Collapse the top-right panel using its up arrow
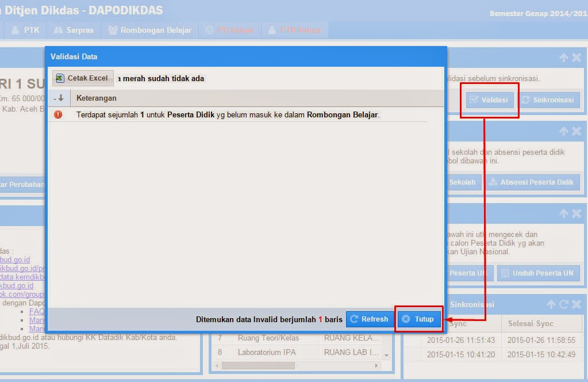The width and height of the screenshot is (588, 382). coord(565,56)
